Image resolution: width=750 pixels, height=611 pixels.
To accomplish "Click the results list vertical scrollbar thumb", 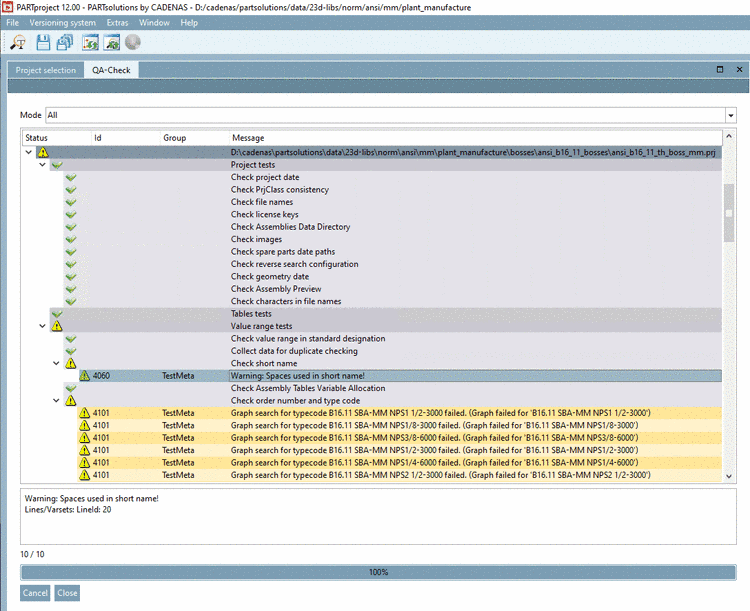I will [729, 213].
